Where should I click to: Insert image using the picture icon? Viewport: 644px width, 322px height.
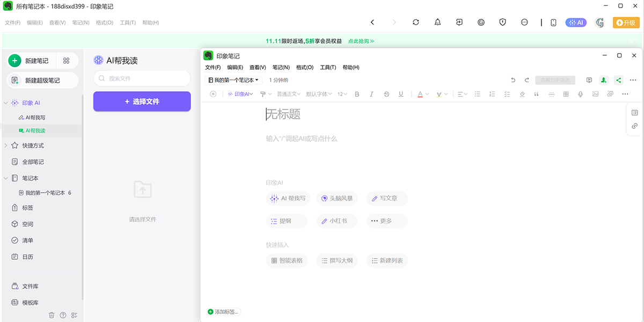click(595, 94)
